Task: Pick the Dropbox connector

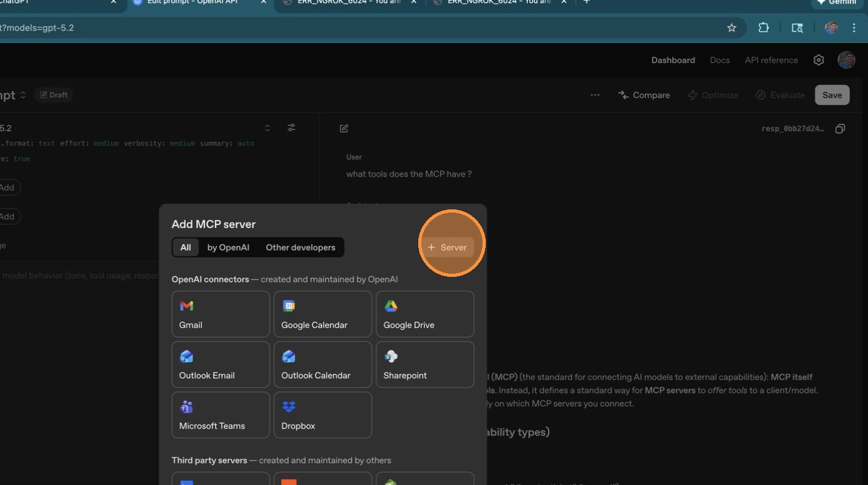Action: pyautogui.click(x=323, y=415)
